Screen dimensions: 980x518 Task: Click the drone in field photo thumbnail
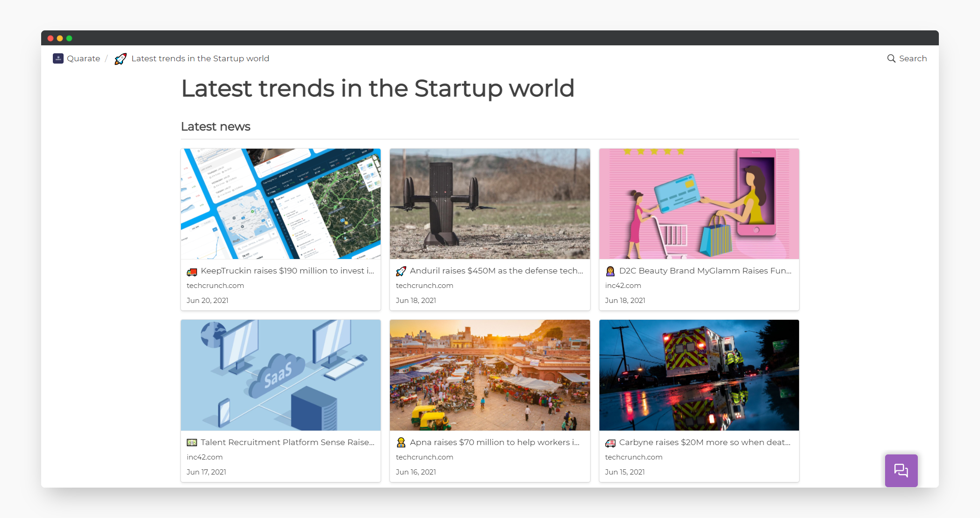[490, 204]
